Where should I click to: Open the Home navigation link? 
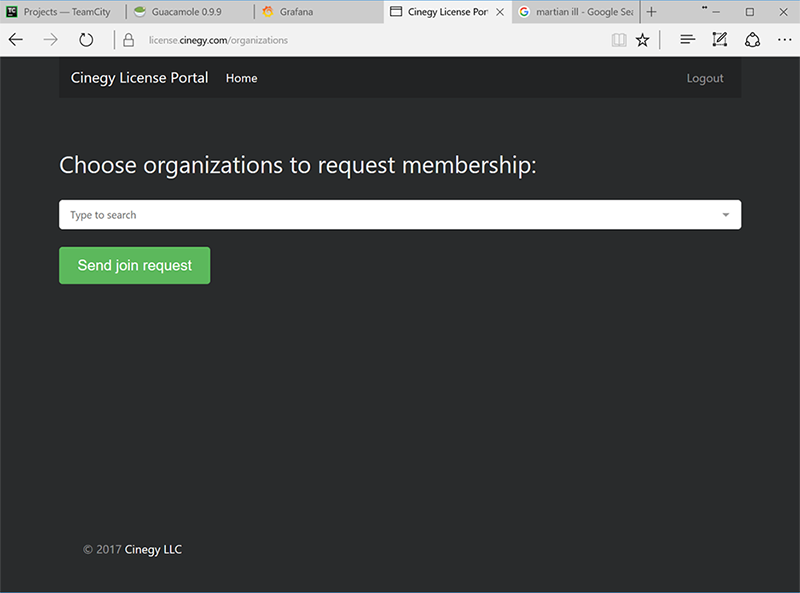[x=241, y=78]
